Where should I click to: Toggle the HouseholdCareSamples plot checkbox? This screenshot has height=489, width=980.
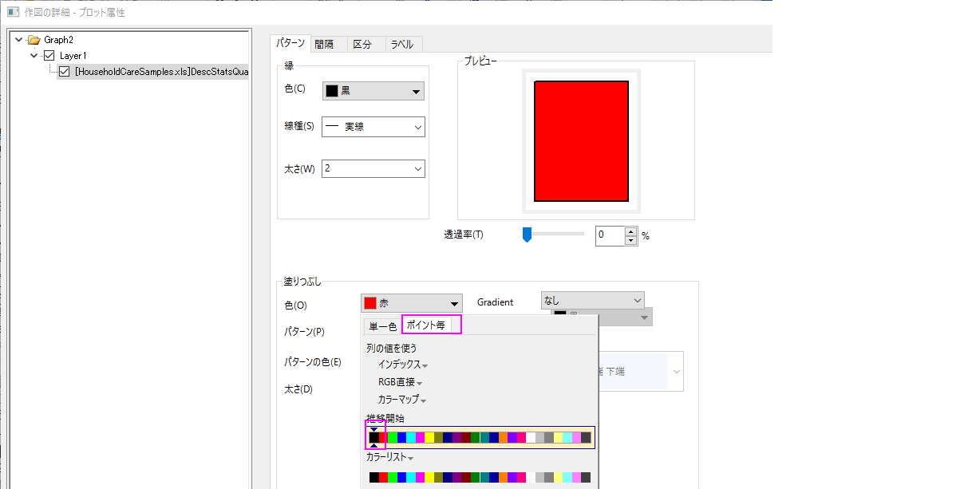[x=65, y=72]
